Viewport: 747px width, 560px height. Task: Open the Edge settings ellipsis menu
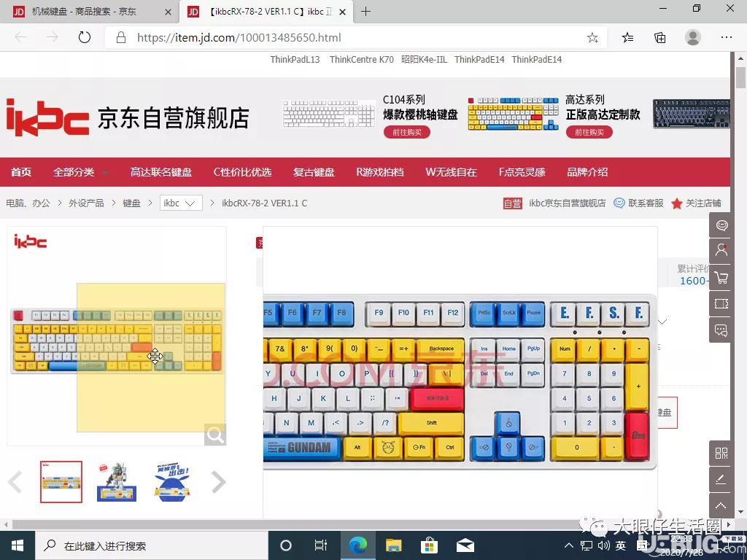coord(726,37)
